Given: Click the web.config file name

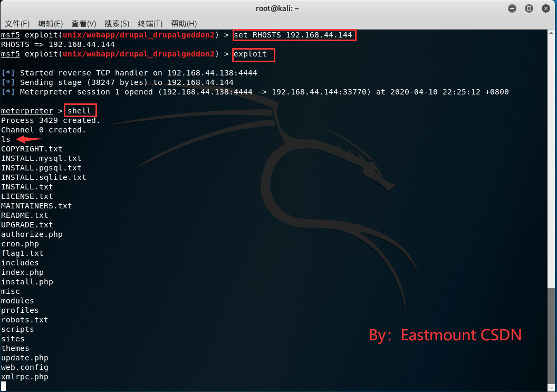Looking at the screenshot, I should point(24,368).
